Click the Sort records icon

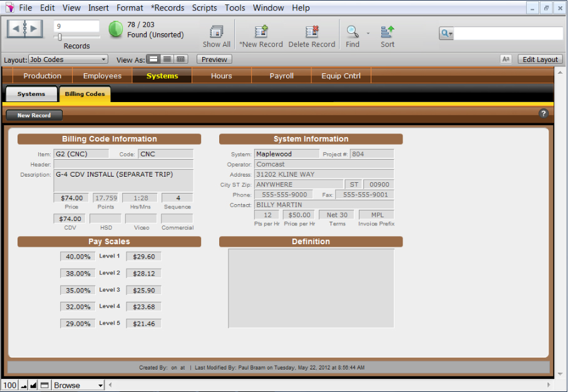388,32
